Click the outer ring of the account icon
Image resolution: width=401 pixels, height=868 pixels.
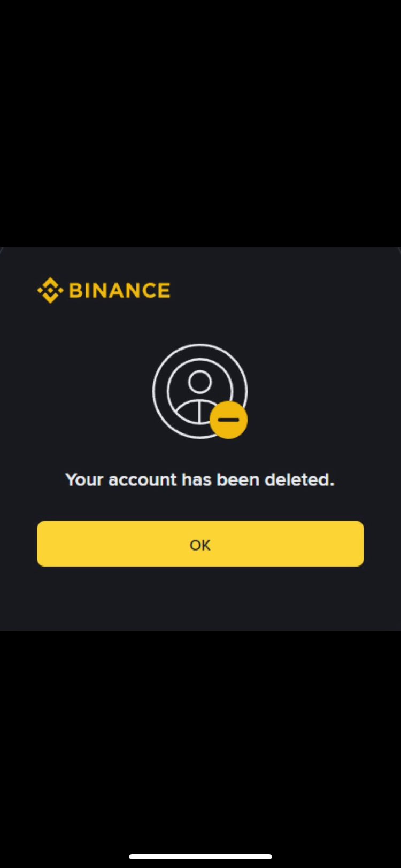[x=200, y=391]
